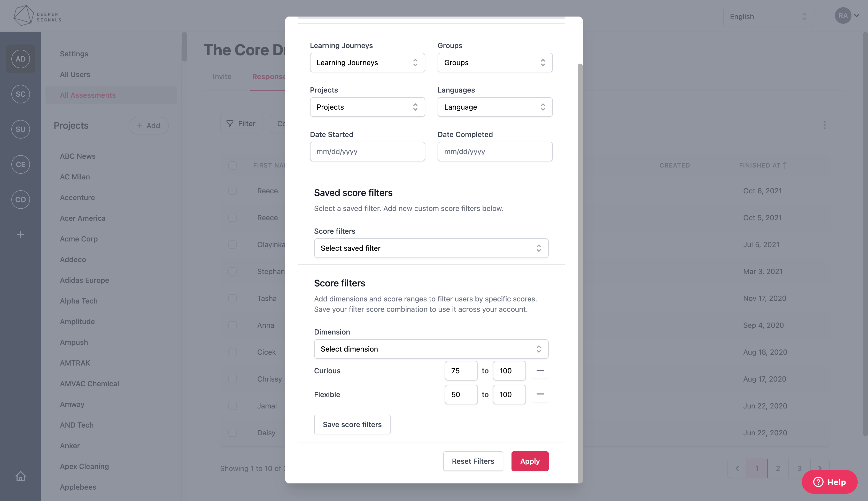
Task: Open the home icon in sidebar
Action: click(x=21, y=476)
